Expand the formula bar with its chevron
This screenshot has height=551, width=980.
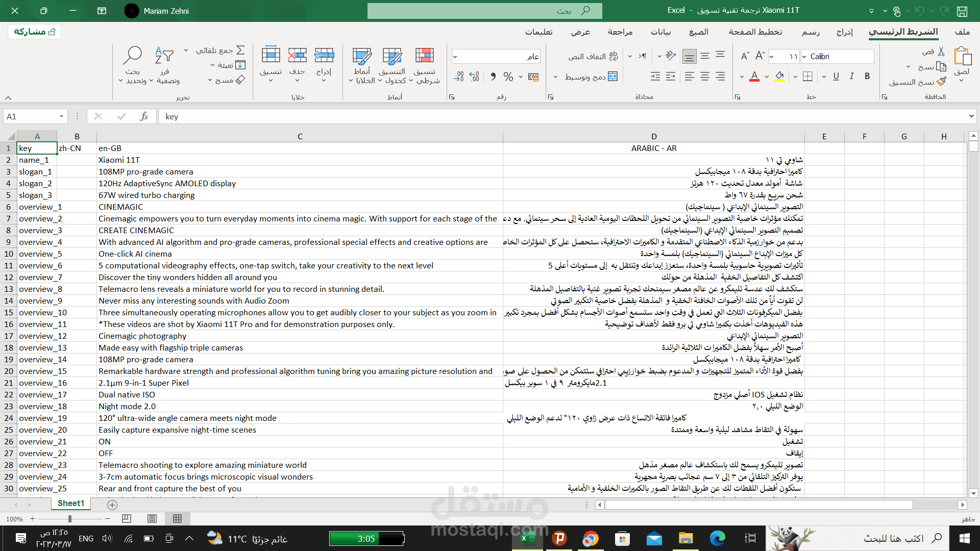coord(971,116)
